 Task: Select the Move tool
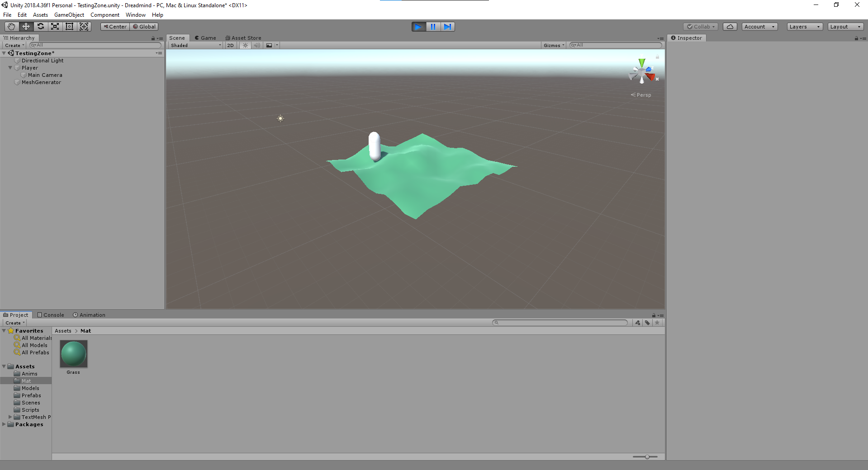(26, 27)
